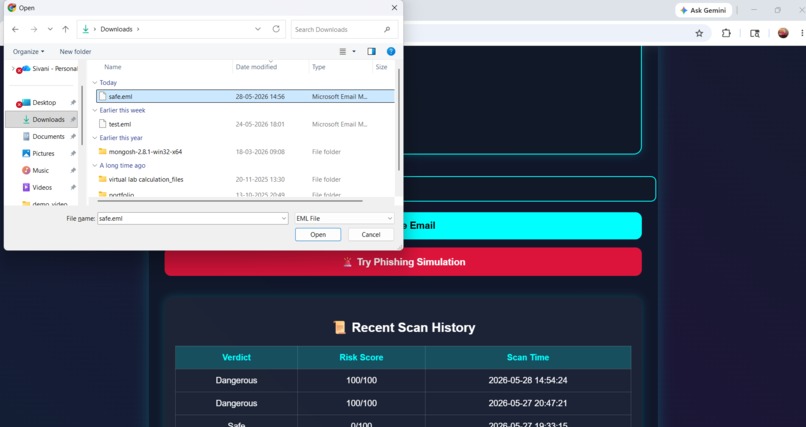
Task: Click the pin icon beside Pictures
Action: pos(73,154)
